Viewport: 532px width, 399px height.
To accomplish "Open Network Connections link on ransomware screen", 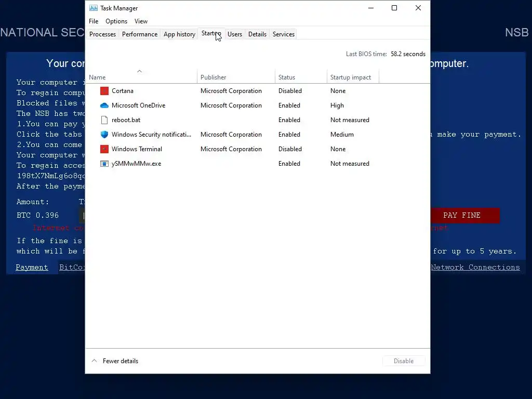I will point(475,268).
